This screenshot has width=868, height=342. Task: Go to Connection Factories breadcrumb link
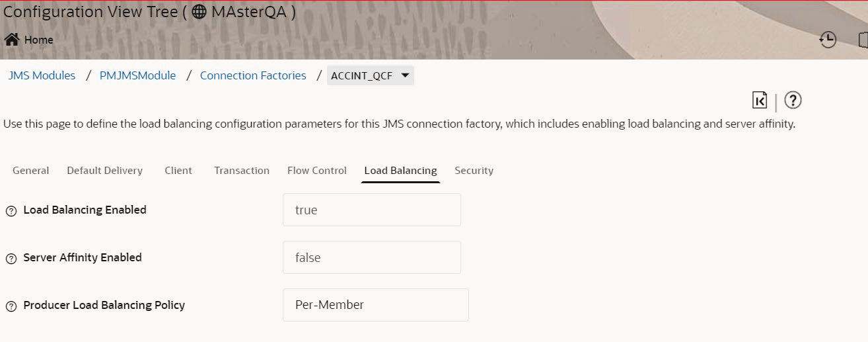(x=253, y=75)
